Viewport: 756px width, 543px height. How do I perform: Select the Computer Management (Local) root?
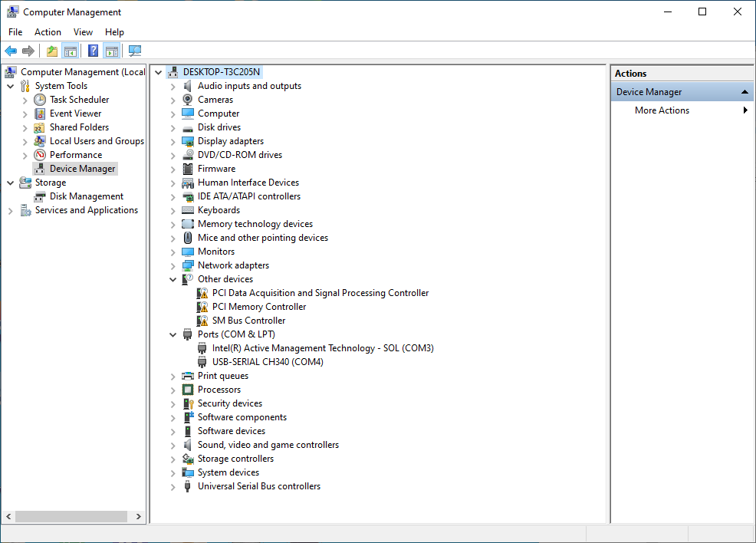click(83, 72)
